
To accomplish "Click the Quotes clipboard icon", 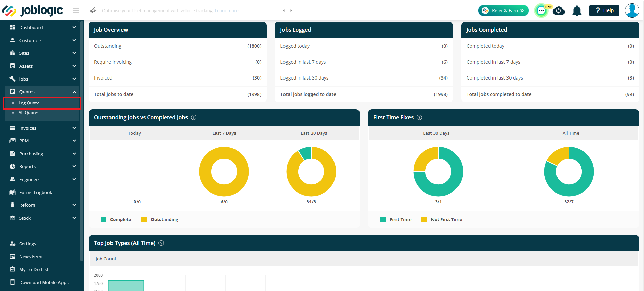I will (13, 92).
